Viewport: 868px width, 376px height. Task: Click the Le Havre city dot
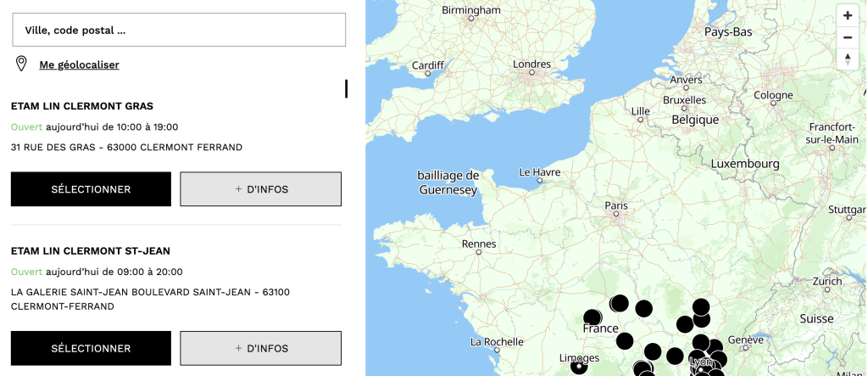tap(538, 180)
